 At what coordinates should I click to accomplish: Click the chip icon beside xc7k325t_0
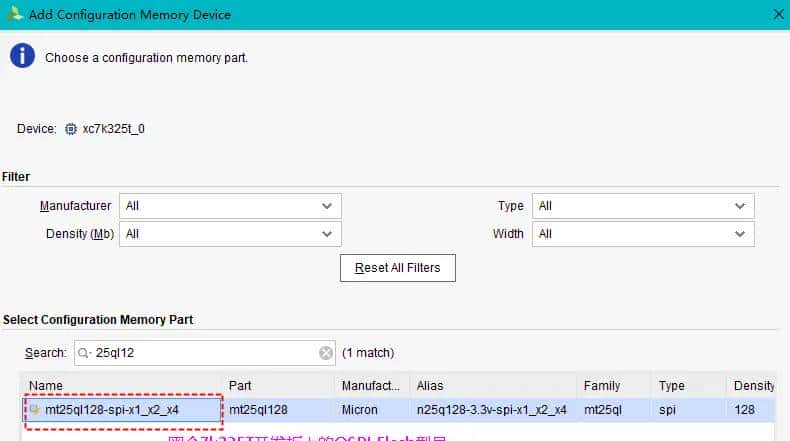(70, 129)
